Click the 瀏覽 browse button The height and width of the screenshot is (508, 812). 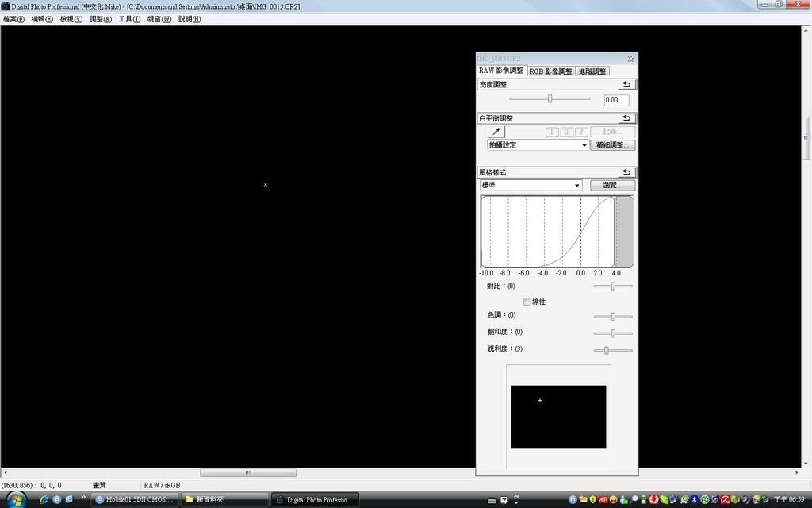(612, 185)
